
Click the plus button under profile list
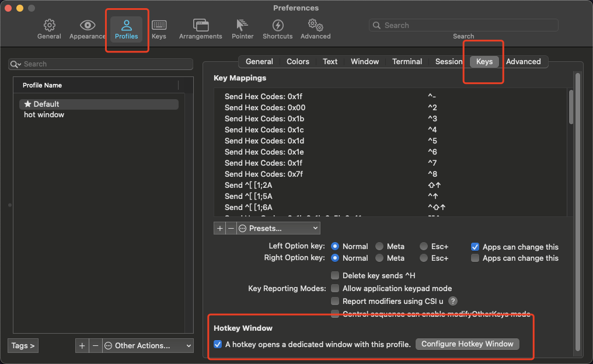82,345
